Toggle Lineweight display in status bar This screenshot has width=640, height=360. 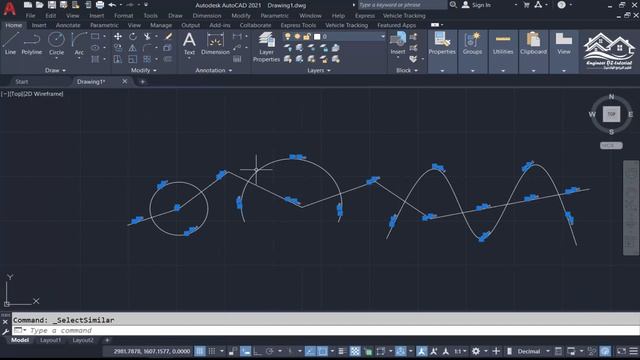pos(342,351)
